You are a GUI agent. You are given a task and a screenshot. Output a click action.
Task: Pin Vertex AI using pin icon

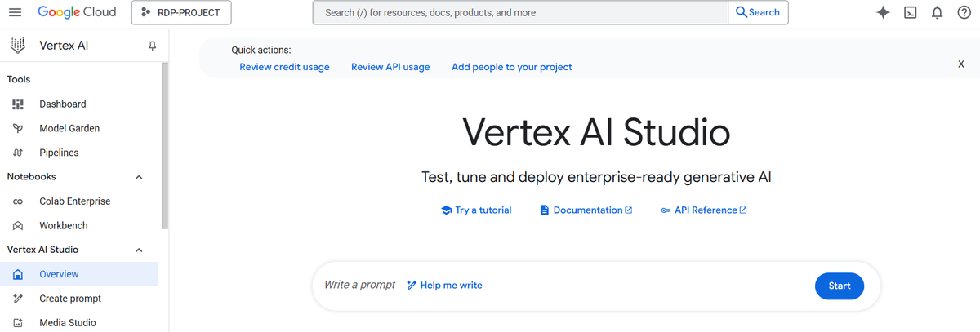[152, 46]
